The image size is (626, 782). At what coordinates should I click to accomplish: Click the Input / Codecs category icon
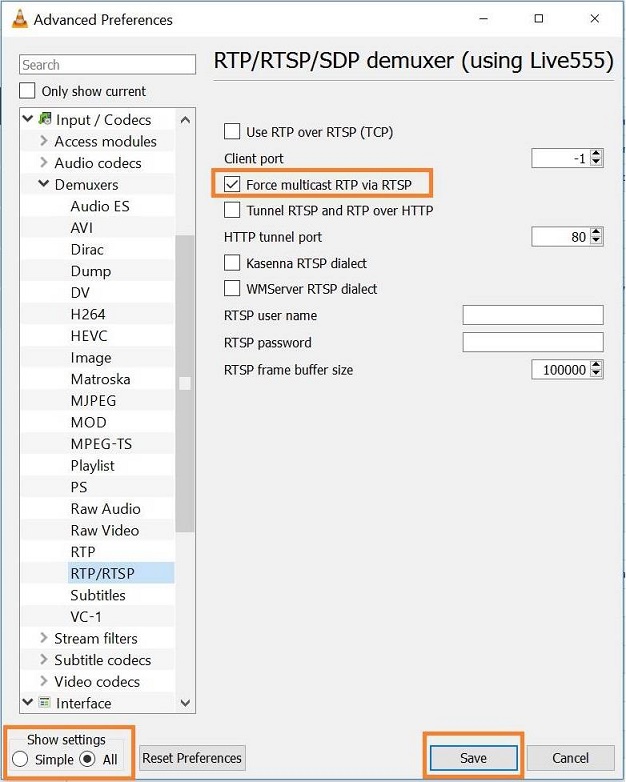45,120
